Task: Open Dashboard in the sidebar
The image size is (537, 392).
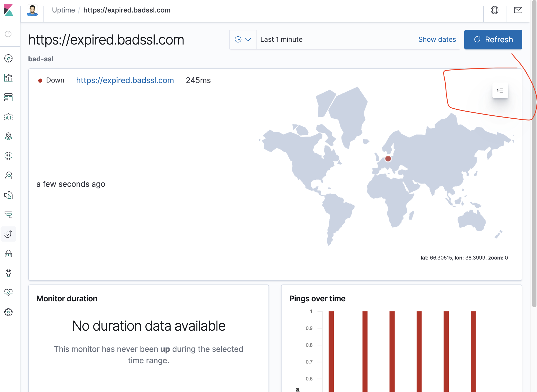Action: click(x=8, y=97)
